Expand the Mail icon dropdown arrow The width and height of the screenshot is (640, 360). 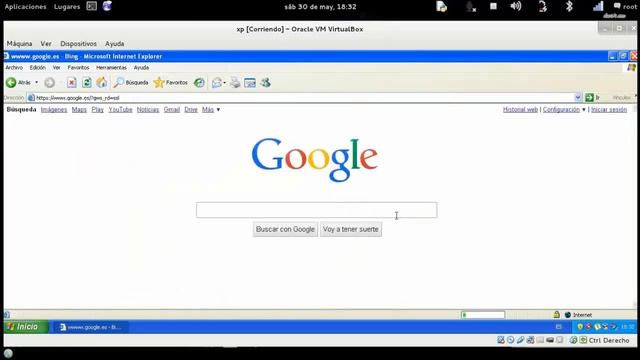(224, 83)
